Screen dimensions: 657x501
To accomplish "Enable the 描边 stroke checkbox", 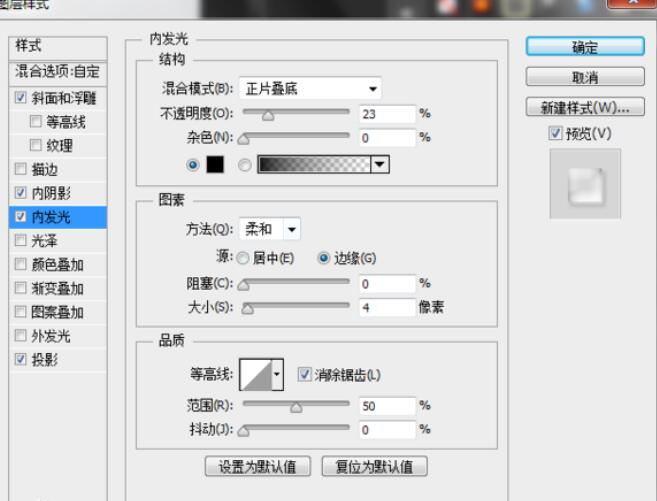I will click(x=22, y=167).
